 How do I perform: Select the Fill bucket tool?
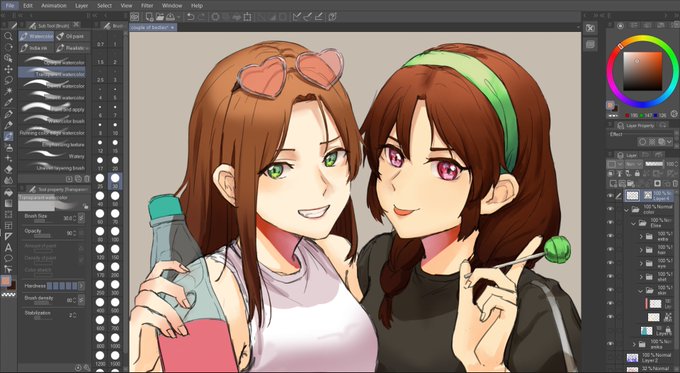point(8,192)
